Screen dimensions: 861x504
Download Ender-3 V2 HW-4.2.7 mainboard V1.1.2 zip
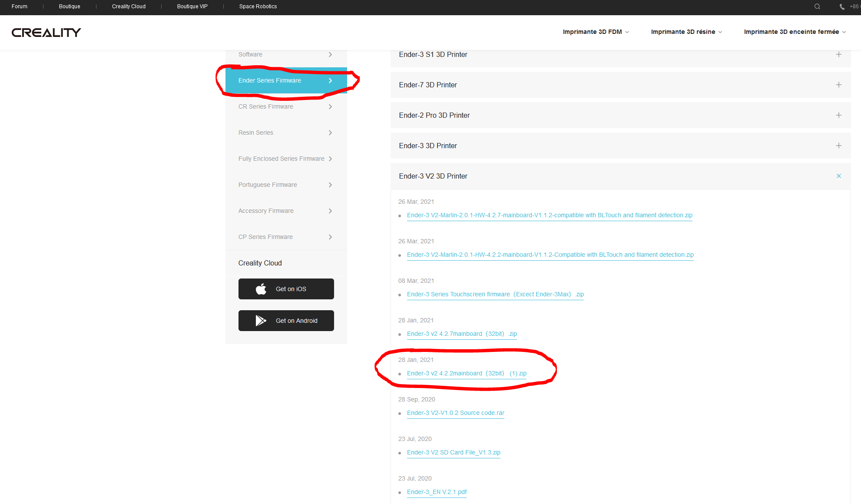click(x=550, y=215)
